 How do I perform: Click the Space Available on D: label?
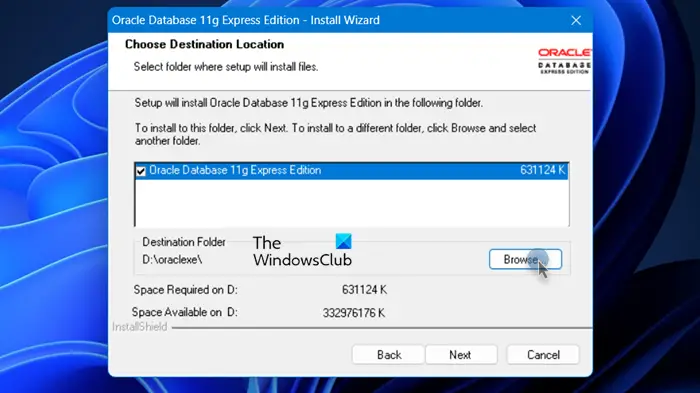[x=184, y=312]
